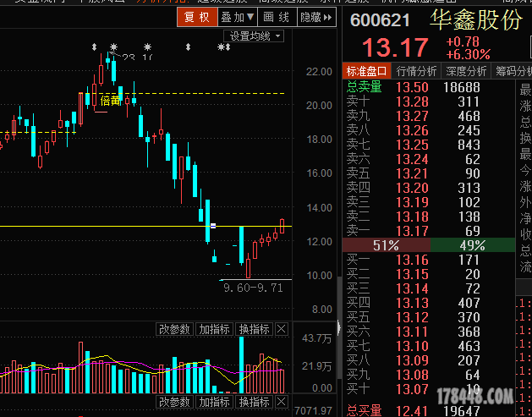Viewport: 532px width, 417px height.
Task: Click the current price 13.17 header
Action: 395,47
